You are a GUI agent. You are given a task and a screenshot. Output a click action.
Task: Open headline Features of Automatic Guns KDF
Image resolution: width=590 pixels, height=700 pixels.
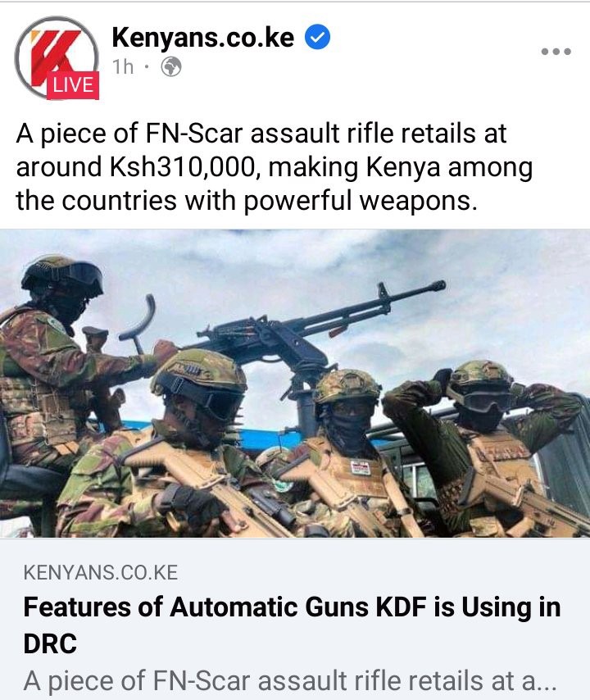(292, 625)
